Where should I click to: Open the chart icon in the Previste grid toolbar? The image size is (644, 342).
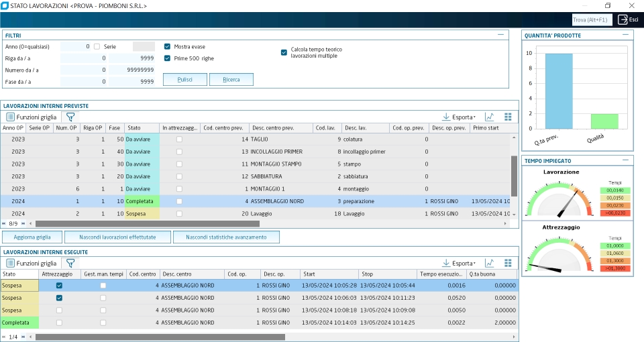point(489,117)
